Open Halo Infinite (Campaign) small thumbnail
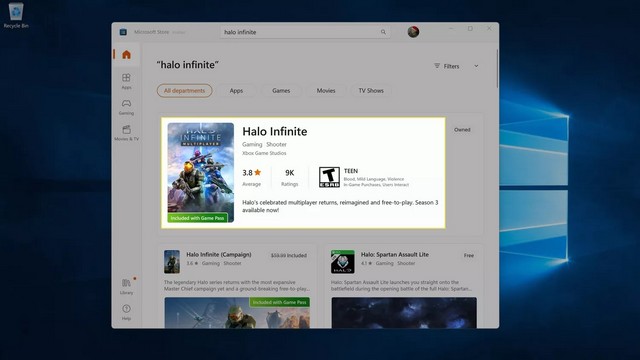Viewport: 640px width, 360px height. pyautogui.click(x=172, y=262)
